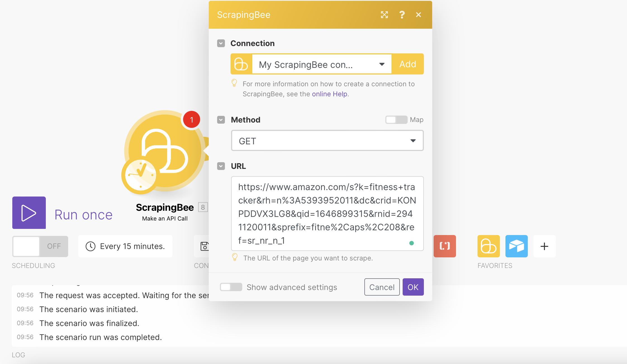627x364 pixels.
Task: Add a favorite with the plus icon
Action: coord(544,246)
